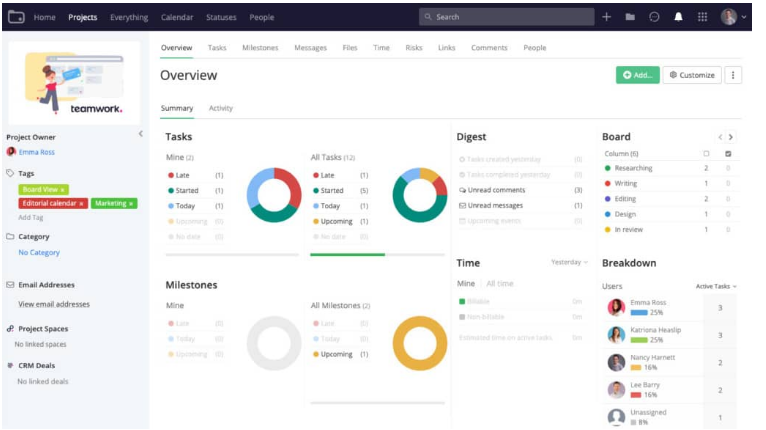Click the checked checkbox icon in Board header
Screen dimensions: 766x430
(x=727, y=154)
